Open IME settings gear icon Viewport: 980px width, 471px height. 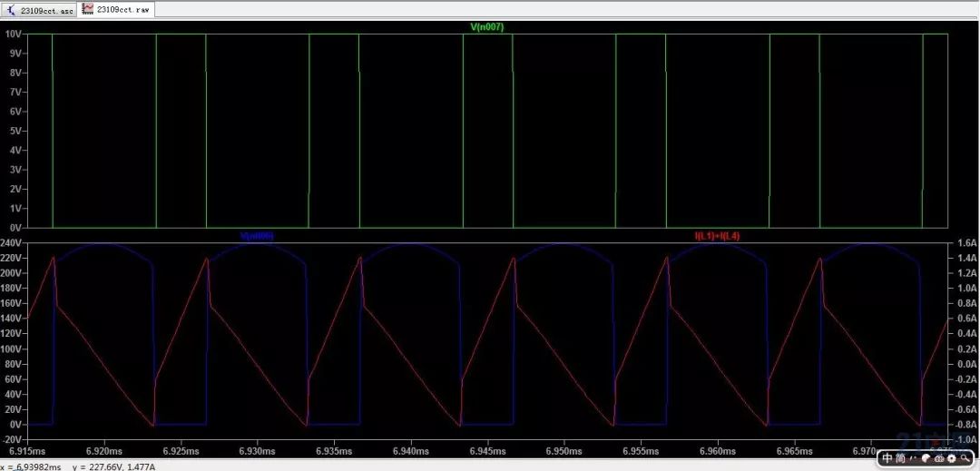[x=952, y=458]
